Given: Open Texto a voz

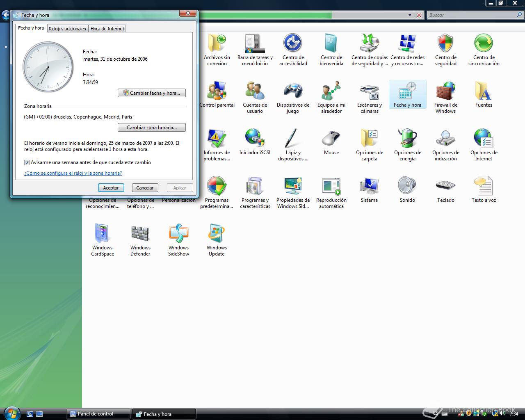Looking at the screenshot, I should point(484,189).
